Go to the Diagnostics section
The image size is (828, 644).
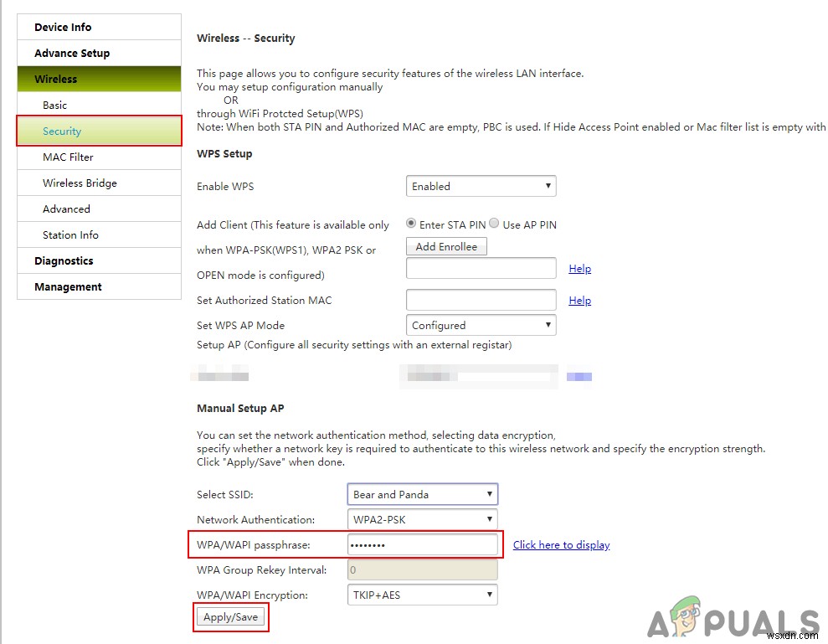pyautogui.click(x=63, y=260)
